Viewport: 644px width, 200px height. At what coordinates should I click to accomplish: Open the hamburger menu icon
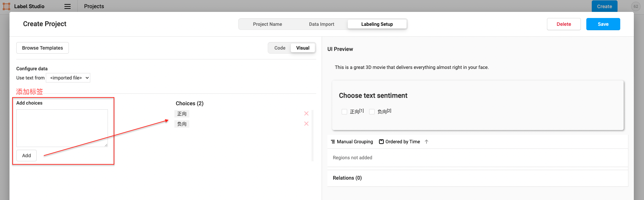pyautogui.click(x=68, y=6)
